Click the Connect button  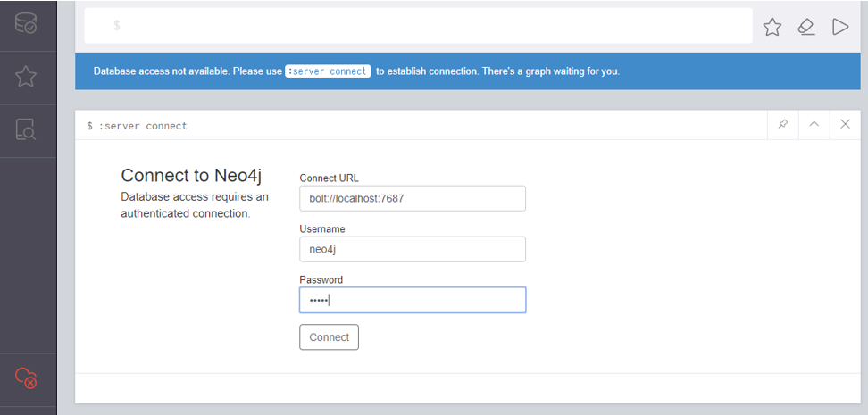pos(329,337)
